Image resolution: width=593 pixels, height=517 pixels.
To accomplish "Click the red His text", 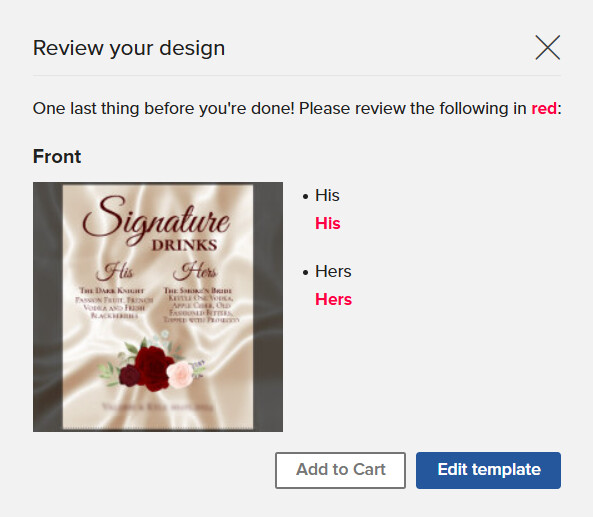I will pos(328,223).
